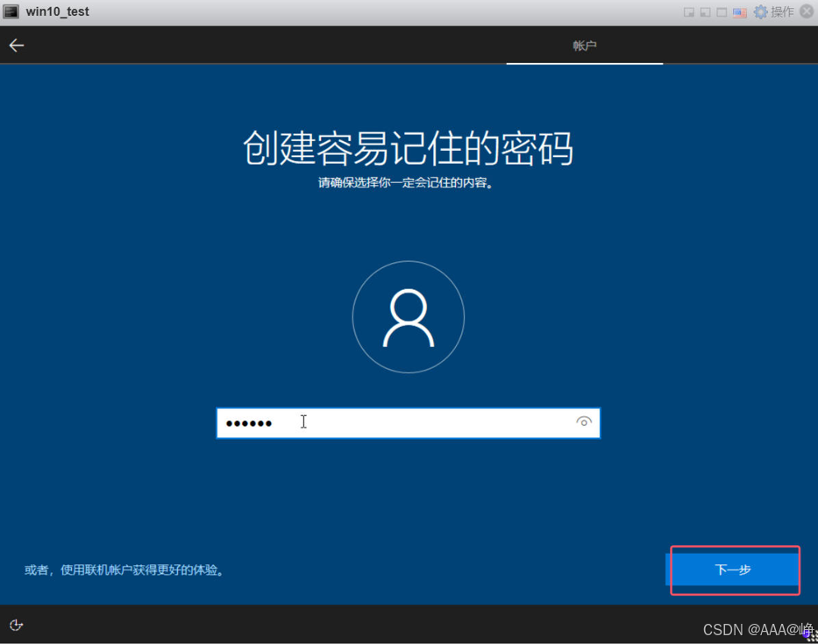Open the 使用联机帐户 link
This screenshot has width=818, height=644.
click(x=124, y=570)
